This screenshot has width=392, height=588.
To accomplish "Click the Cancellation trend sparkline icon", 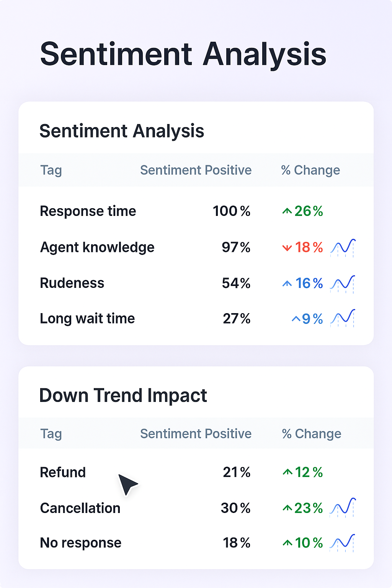I will tap(343, 507).
